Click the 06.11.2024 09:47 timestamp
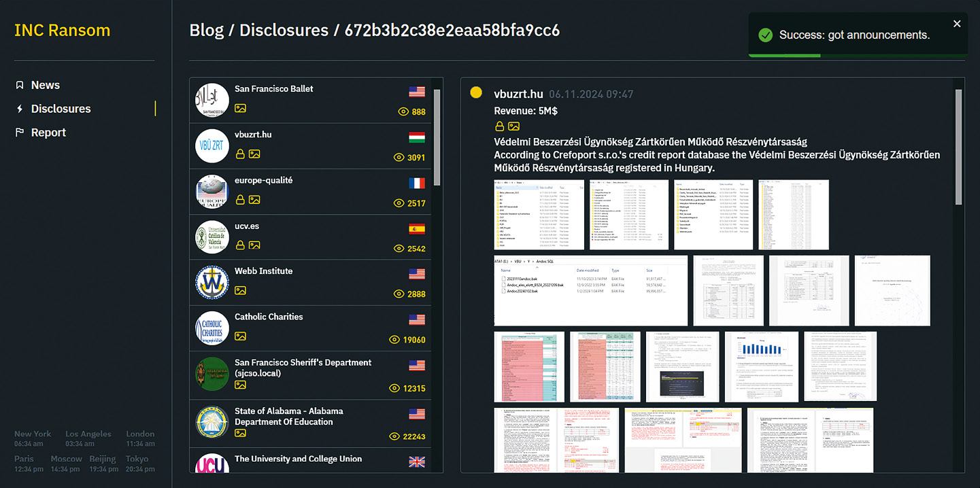 coord(591,94)
